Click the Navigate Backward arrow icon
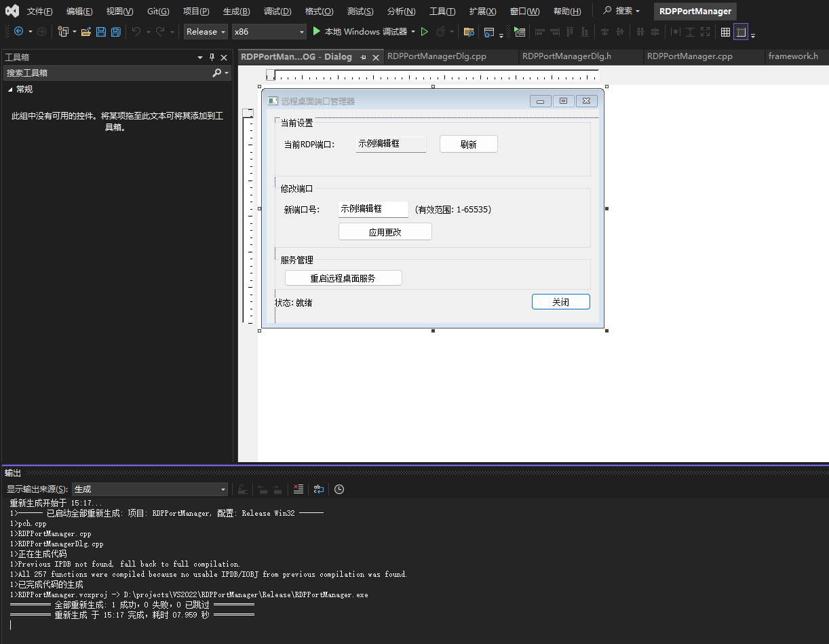Viewport: 829px width, 644px height. pos(19,31)
